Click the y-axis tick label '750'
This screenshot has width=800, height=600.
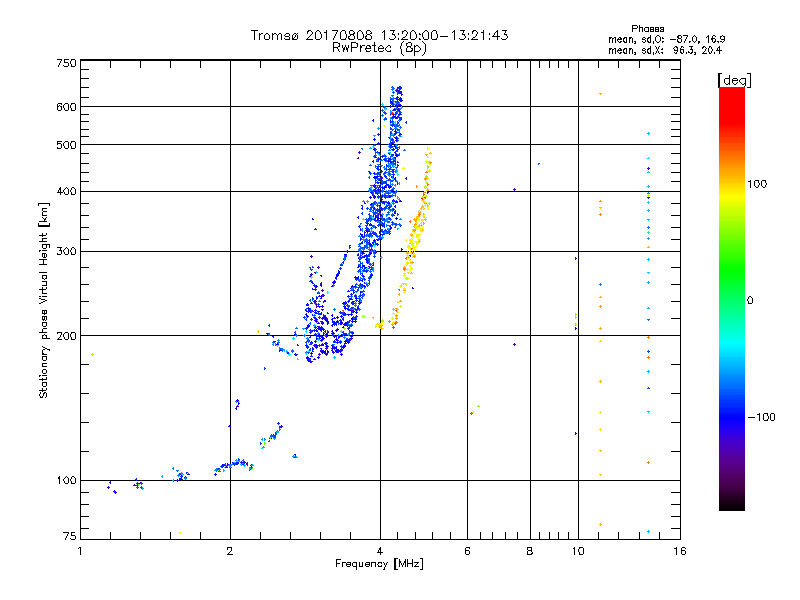(66, 63)
